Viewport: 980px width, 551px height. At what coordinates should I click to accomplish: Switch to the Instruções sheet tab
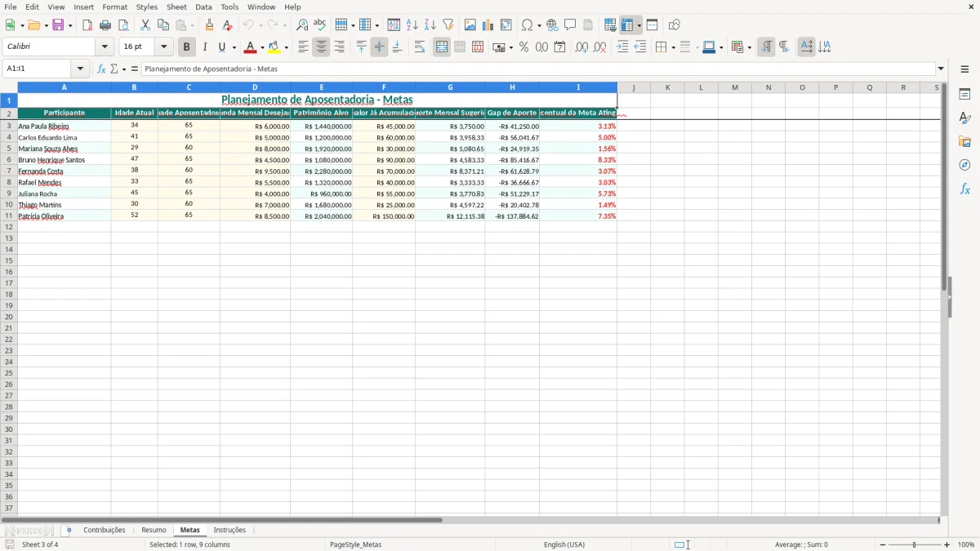click(x=229, y=530)
